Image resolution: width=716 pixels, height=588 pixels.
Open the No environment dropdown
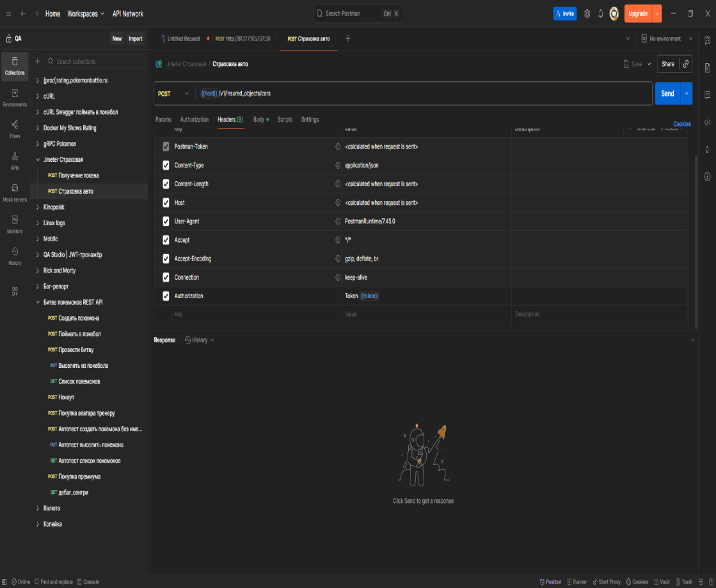pos(667,39)
